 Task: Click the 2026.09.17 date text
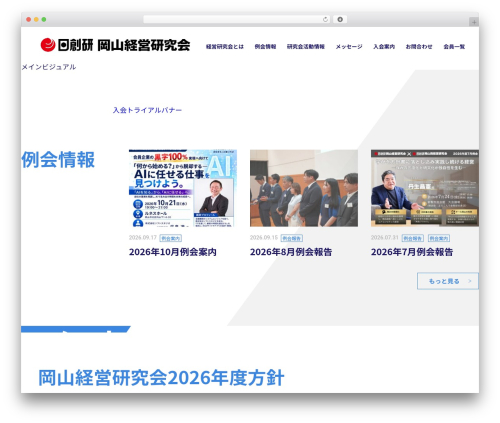coord(143,238)
